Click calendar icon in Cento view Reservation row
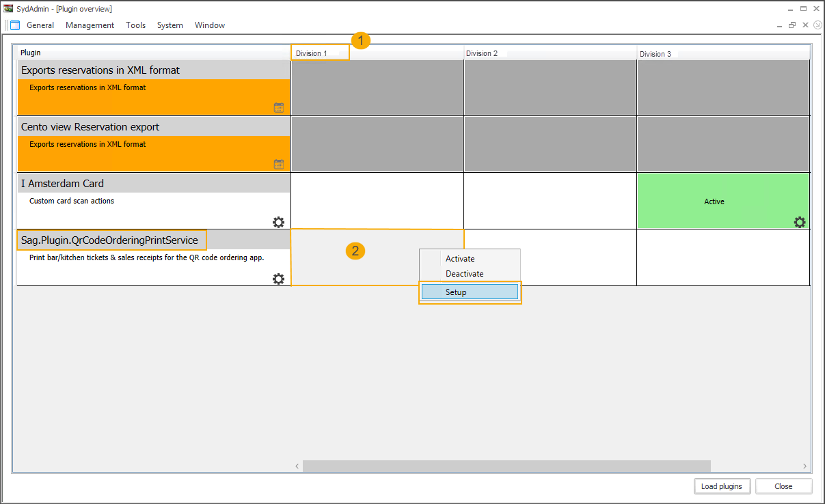 pyautogui.click(x=278, y=164)
